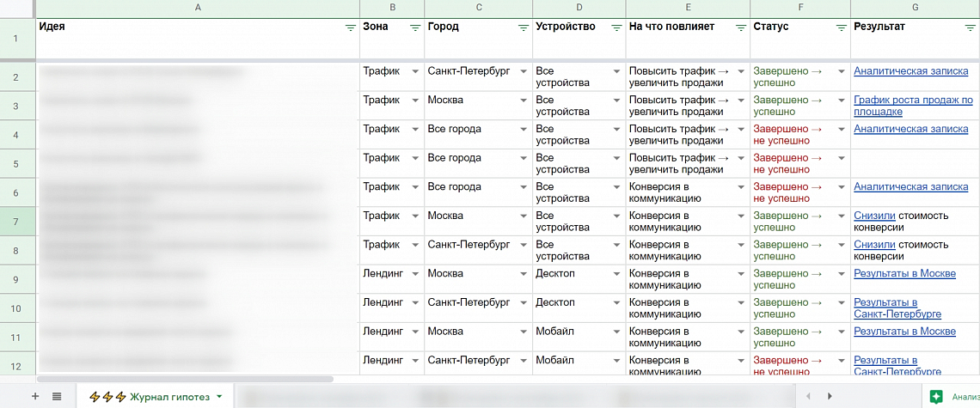Open filter icon in Зона header
The width and height of the screenshot is (980, 408).
[x=415, y=28]
